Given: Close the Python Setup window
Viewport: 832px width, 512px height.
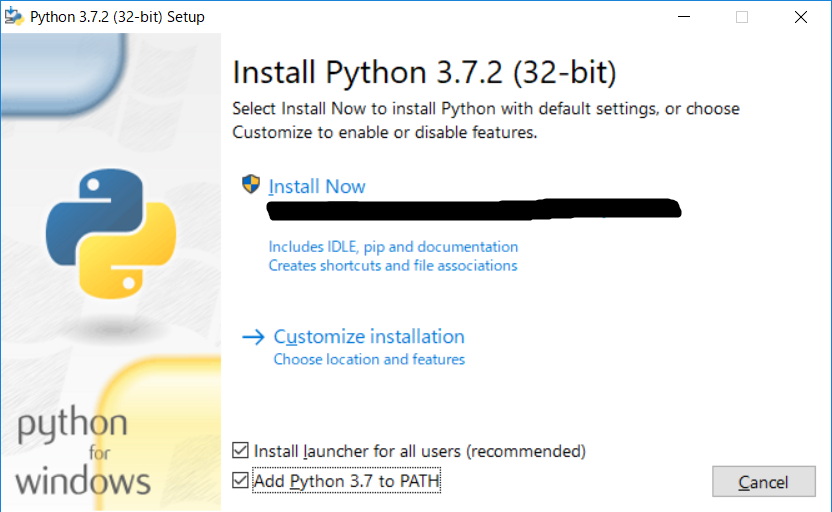Looking at the screenshot, I should tap(801, 16).
